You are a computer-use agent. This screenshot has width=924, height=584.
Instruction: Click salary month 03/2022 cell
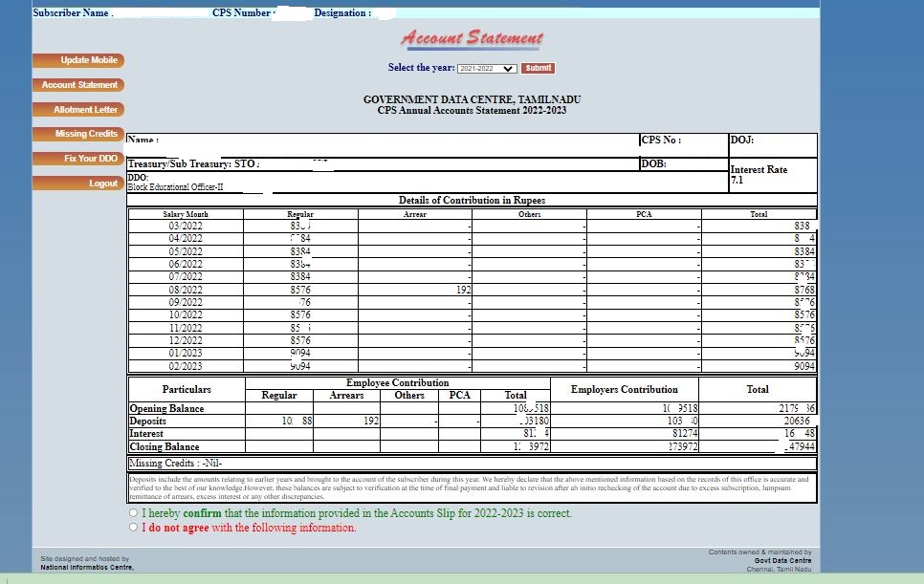coord(186,227)
